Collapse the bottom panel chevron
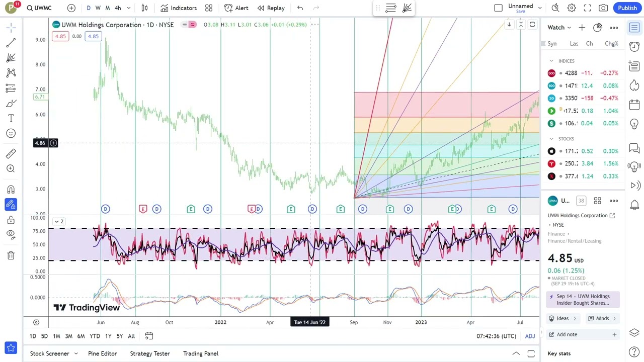This screenshot has height=362, width=644. point(516,354)
